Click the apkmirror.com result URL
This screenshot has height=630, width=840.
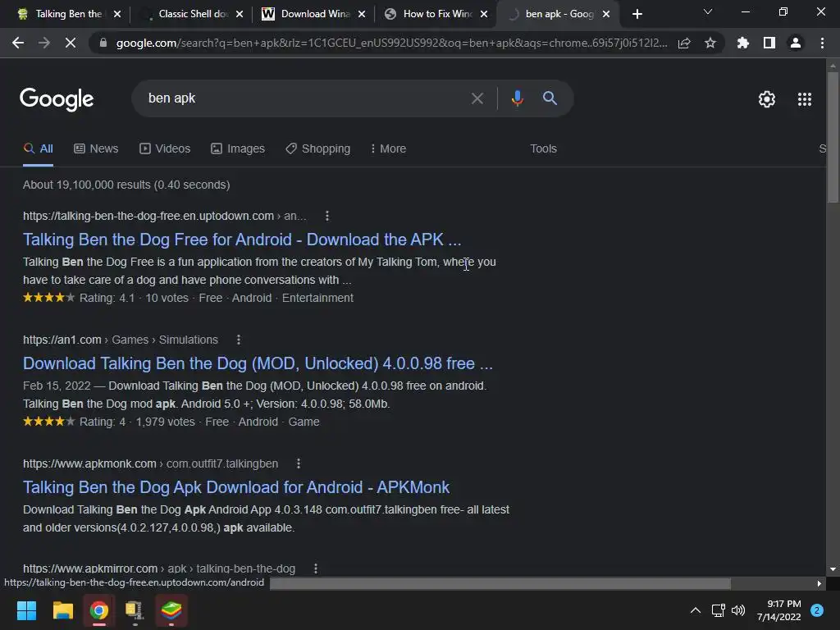click(x=159, y=568)
